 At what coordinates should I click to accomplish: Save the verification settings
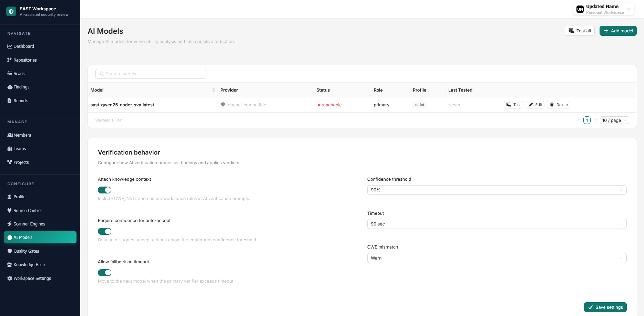[x=605, y=307]
